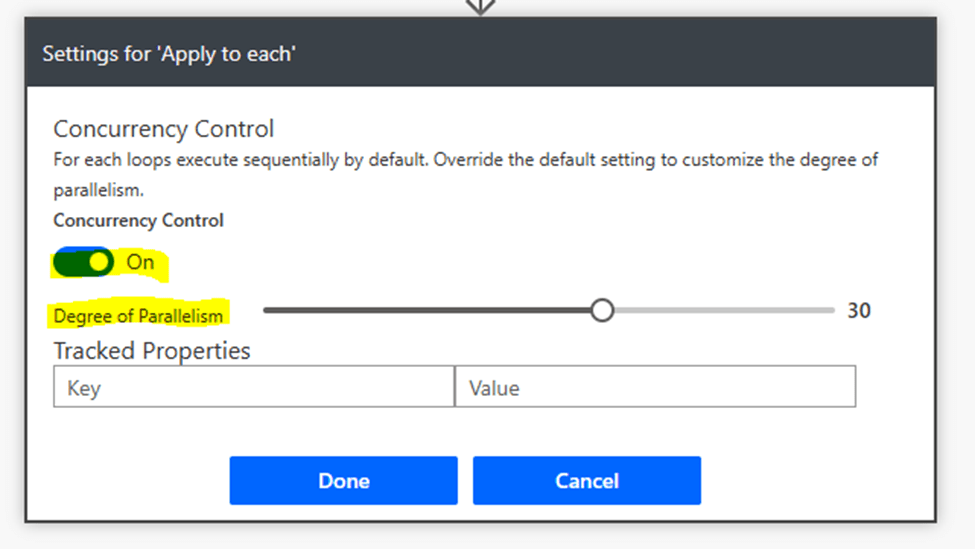This screenshot has width=975, height=549.
Task: Focus the Value input field
Action: (x=655, y=387)
